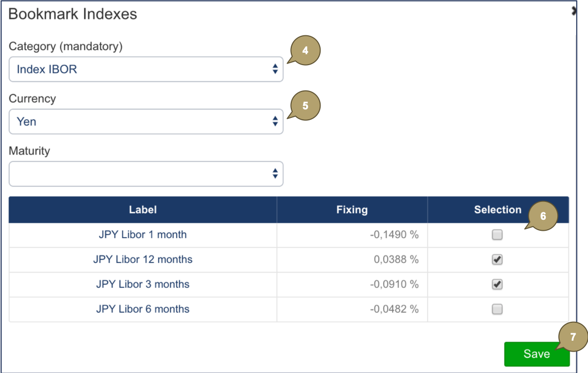Click the Maturity dropdown arrow icon
This screenshot has height=373, width=588.
275,174
